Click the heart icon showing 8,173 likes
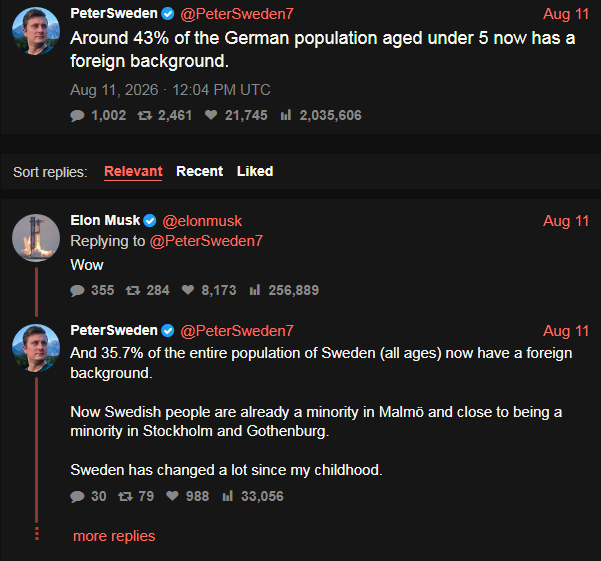601x561 pixels. (x=188, y=290)
